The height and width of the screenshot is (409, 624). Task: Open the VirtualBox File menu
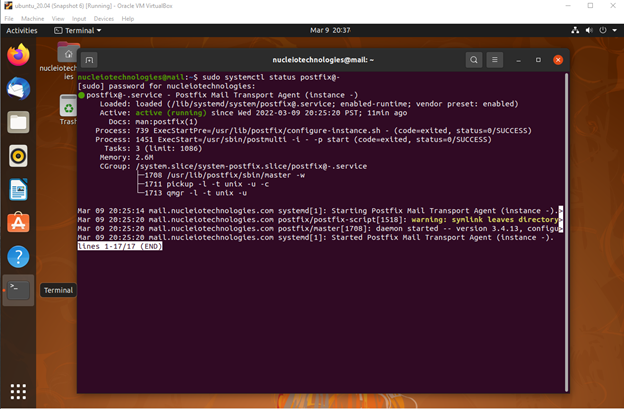(9, 19)
